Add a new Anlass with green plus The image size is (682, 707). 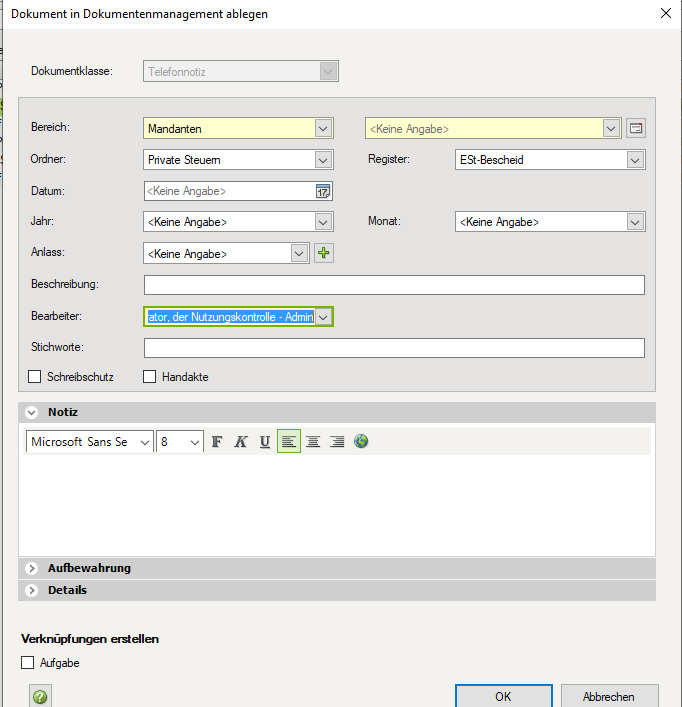click(x=324, y=253)
